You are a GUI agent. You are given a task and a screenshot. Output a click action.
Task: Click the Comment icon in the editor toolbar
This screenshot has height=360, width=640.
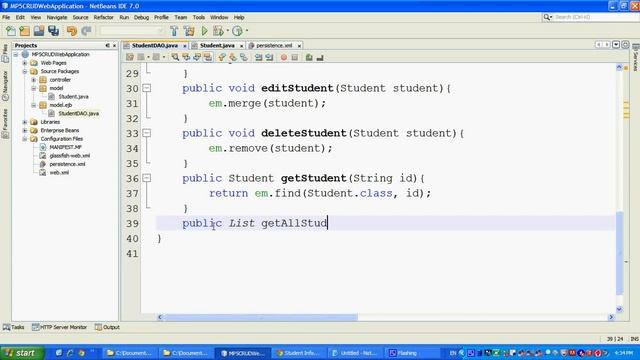pyautogui.click(x=309, y=58)
